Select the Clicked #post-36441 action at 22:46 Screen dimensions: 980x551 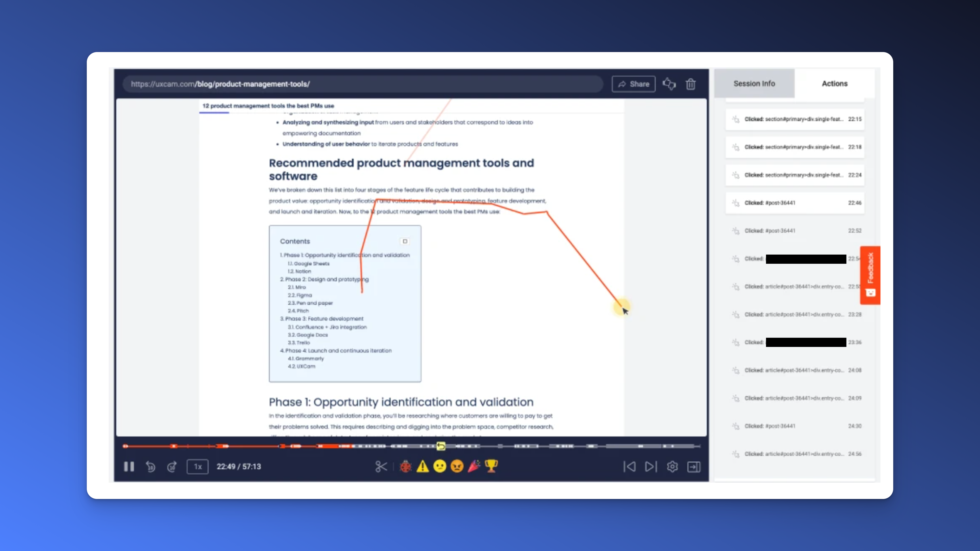(795, 203)
